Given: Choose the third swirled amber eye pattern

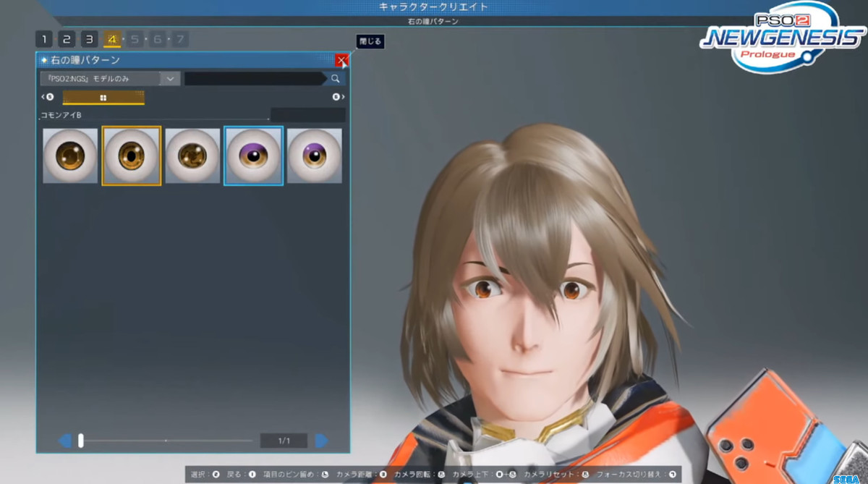Looking at the screenshot, I should click(x=192, y=156).
